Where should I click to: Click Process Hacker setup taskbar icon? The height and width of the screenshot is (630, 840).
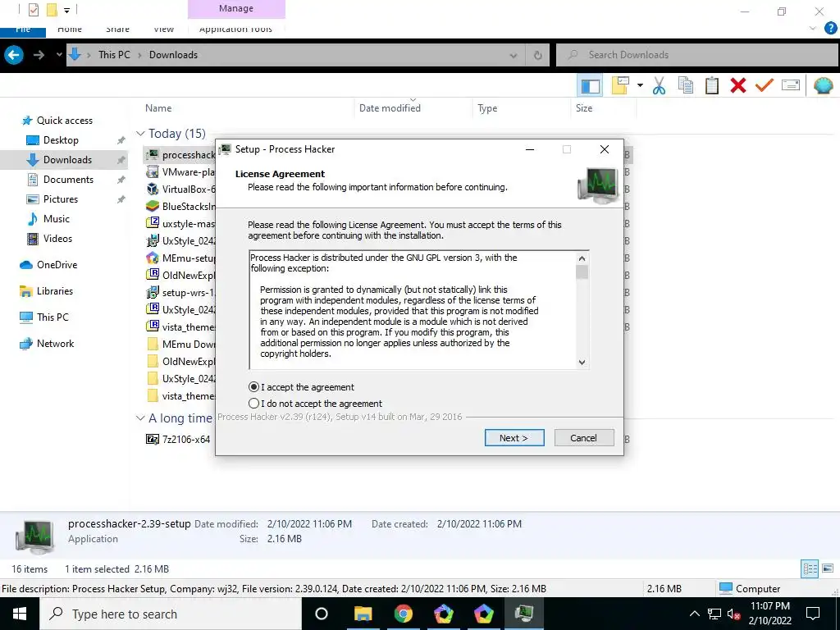(523, 614)
